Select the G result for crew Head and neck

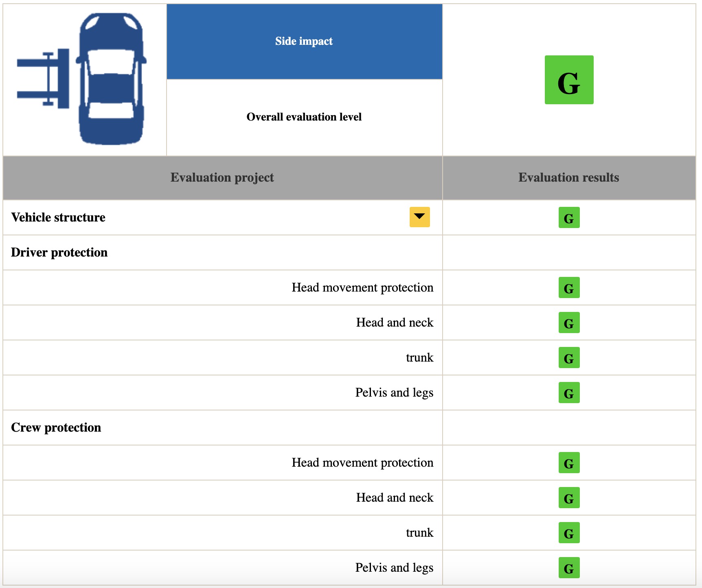(569, 498)
